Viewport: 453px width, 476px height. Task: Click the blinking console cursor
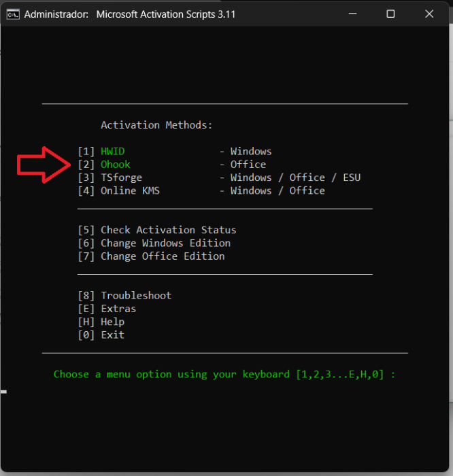(3, 392)
